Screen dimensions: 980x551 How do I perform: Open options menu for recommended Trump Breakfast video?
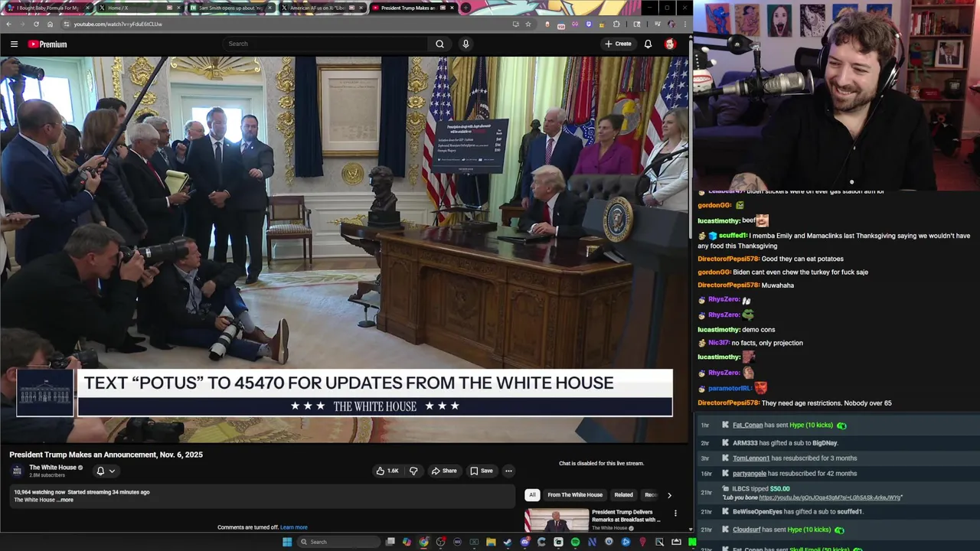[x=675, y=514]
